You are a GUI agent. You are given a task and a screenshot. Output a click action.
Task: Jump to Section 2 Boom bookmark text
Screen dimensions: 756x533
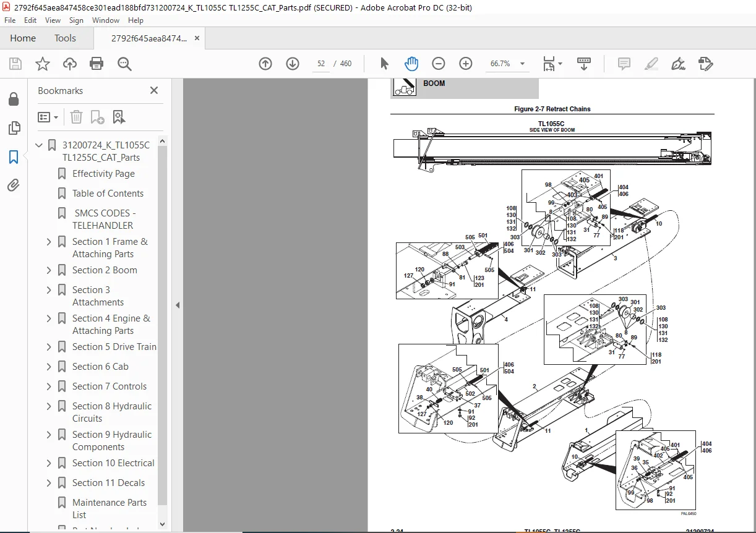(105, 270)
